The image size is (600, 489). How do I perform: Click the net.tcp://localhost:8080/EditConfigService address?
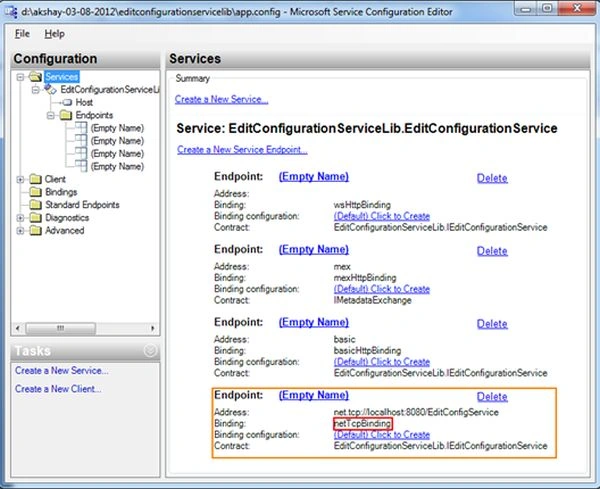click(x=416, y=412)
